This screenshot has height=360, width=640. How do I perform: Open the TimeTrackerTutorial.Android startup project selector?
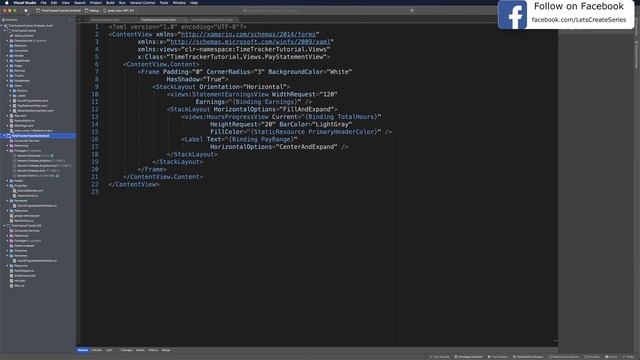59,11
